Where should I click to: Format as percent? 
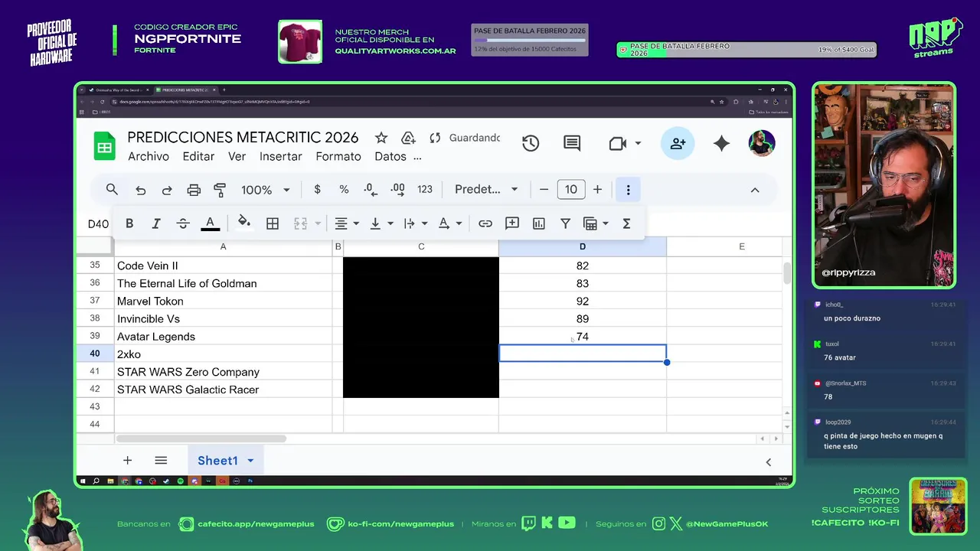344,190
